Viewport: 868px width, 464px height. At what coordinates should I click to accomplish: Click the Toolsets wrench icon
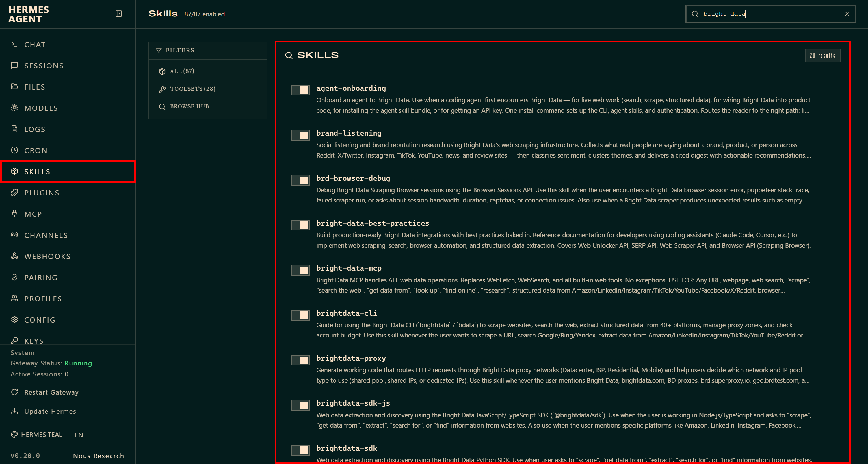point(162,89)
